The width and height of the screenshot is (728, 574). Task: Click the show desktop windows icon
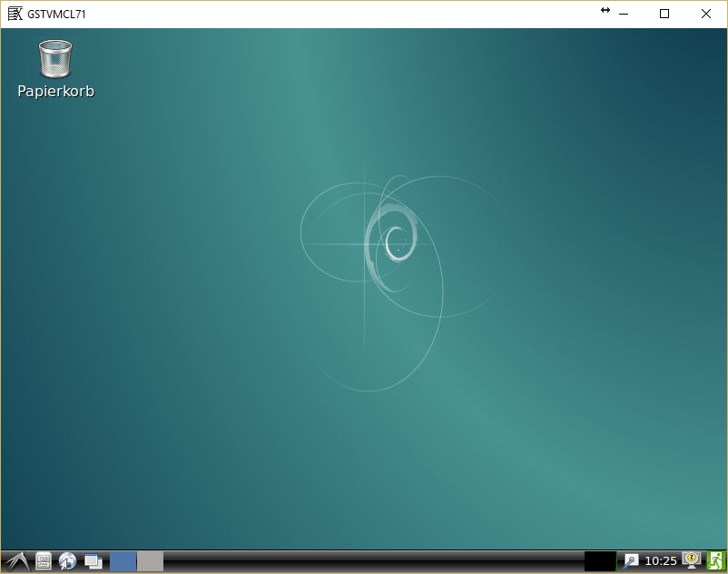click(93, 561)
